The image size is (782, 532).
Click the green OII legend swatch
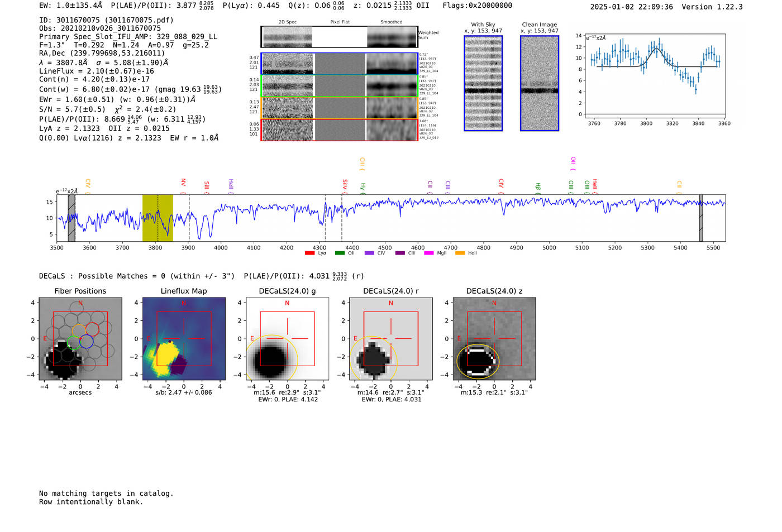340,253
